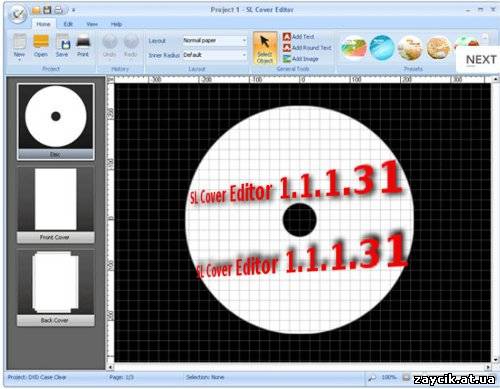Switch to the Help ribbon tab
Image resolution: width=500 pixels, height=389 pixels.
pos(116,24)
